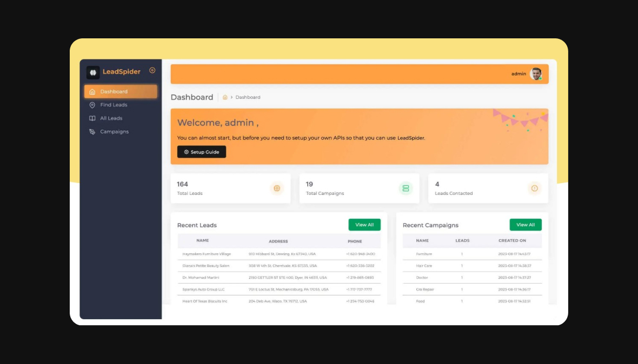Go to Find Leads page
Screen dimensions: 638x364
(x=114, y=105)
